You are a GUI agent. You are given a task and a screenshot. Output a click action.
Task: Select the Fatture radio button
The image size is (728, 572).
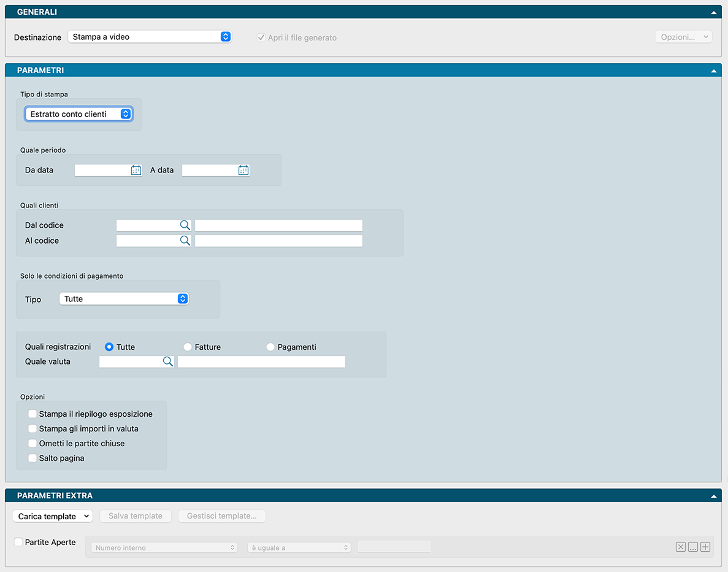pyautogui.click(x=188, y=347)
